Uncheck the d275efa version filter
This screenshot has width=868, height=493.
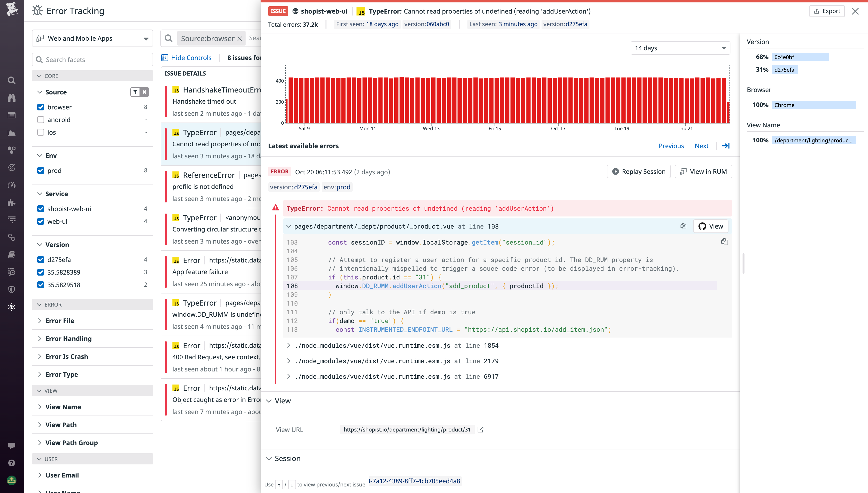pyautogui.click(x=41, y=260)
